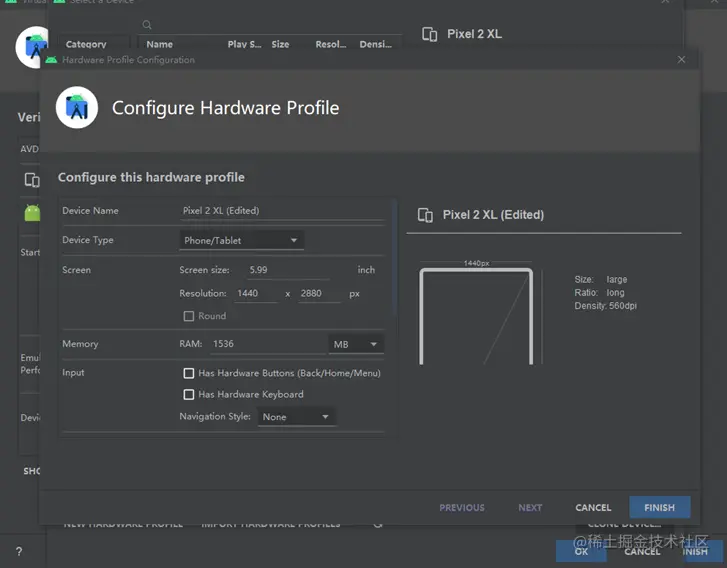Click the Name column header in background table

click(x=159, y=45)
